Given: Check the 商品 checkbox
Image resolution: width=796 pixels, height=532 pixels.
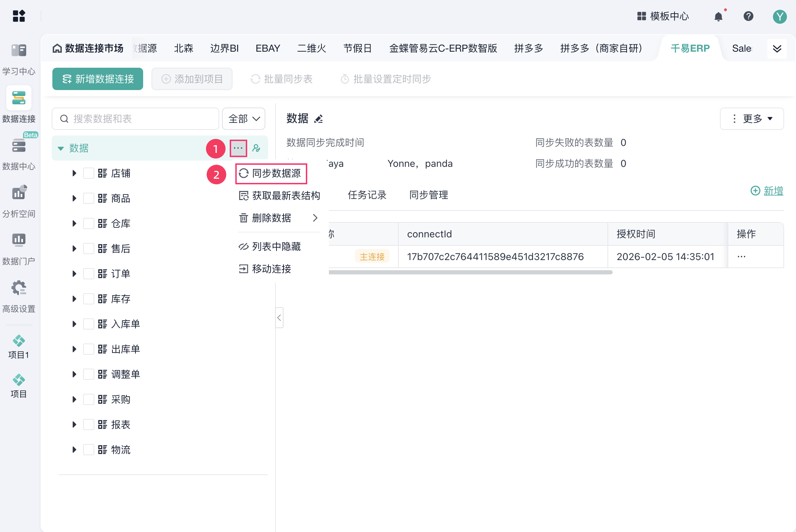Looking at the screenshot, I should coord(89,198).
